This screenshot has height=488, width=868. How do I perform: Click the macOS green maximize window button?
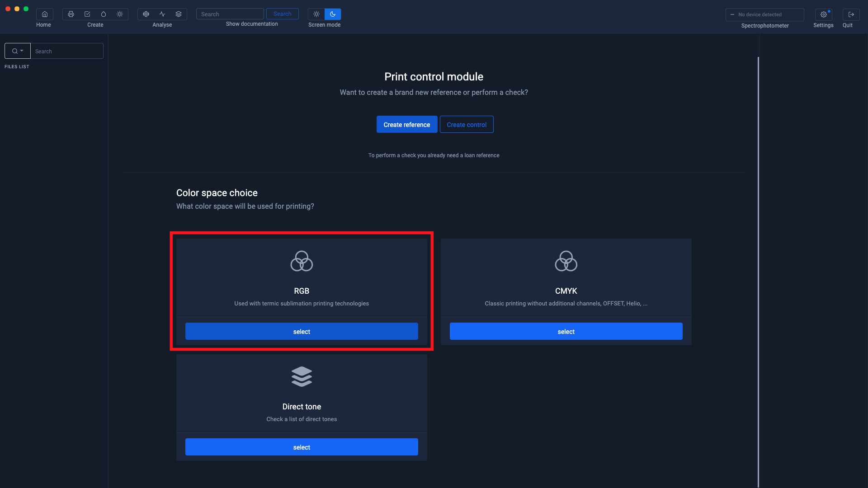26,9
